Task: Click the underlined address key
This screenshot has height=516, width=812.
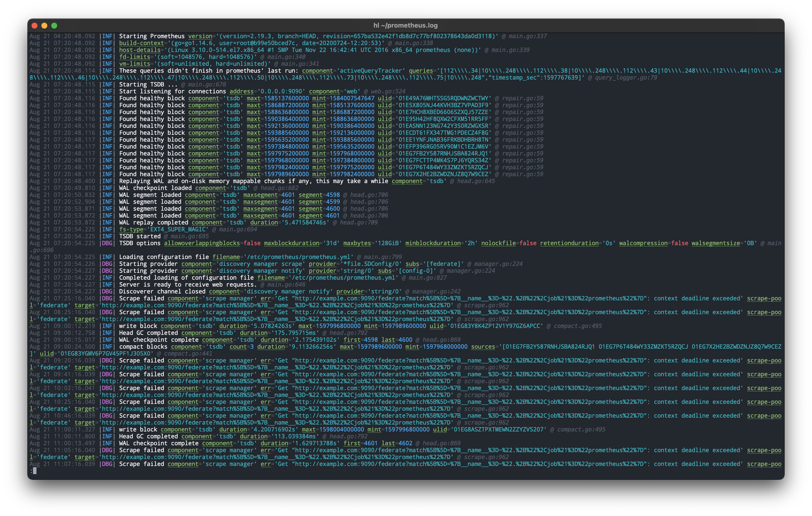Action: coord(241,91)
